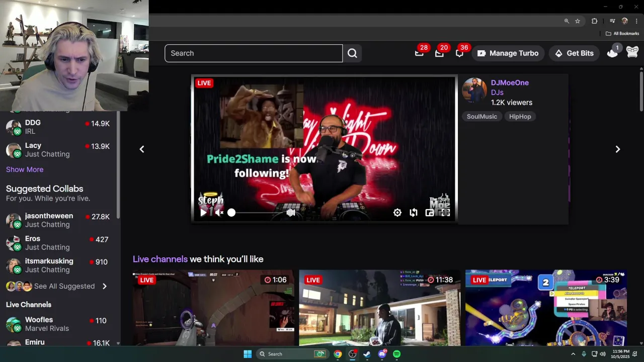Open the house-exterior live stream thumbnail
644x362 pixels.
(380, 309)
